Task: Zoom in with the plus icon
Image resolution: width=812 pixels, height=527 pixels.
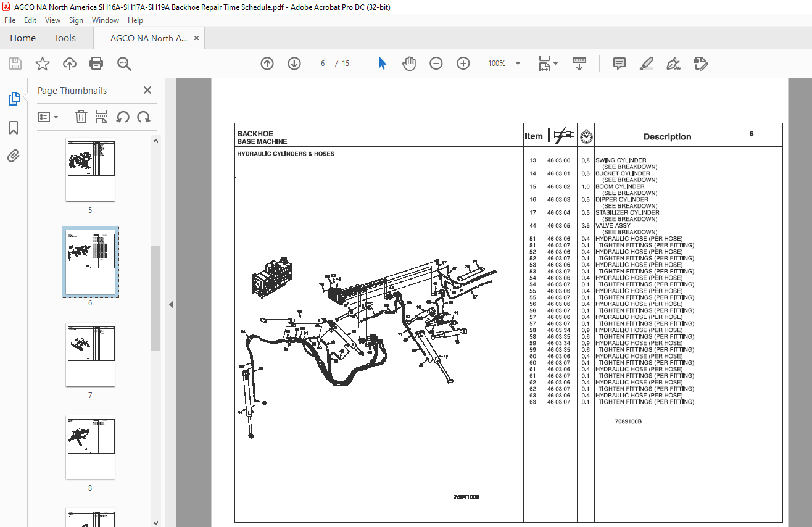Action: (463, 64)
